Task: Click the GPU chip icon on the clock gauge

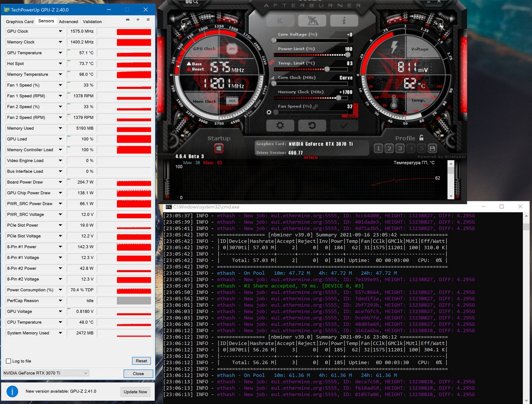Action: [x=231, y=48]
